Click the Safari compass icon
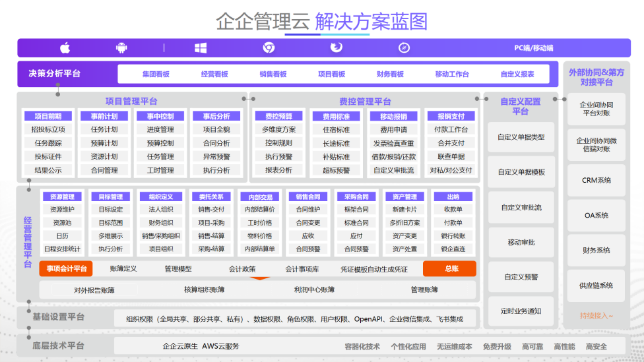Viewport: 644px width, 362px height. (404, 48)
